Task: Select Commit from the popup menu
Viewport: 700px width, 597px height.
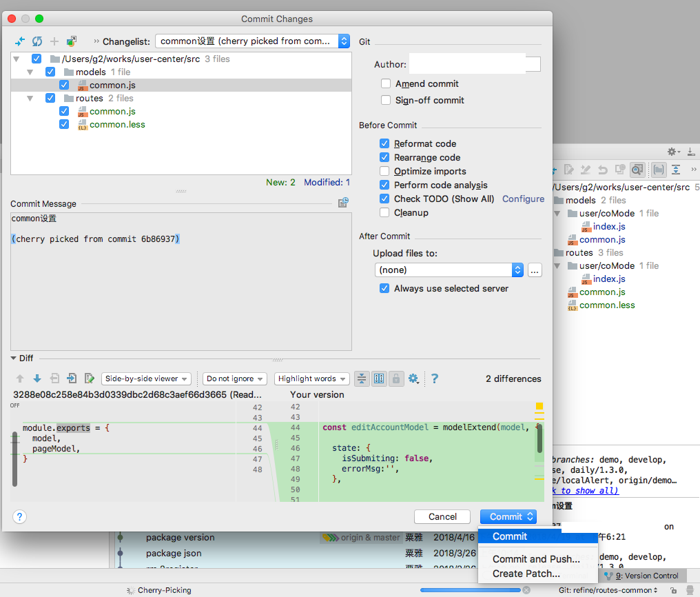Action: pos(538,536)
